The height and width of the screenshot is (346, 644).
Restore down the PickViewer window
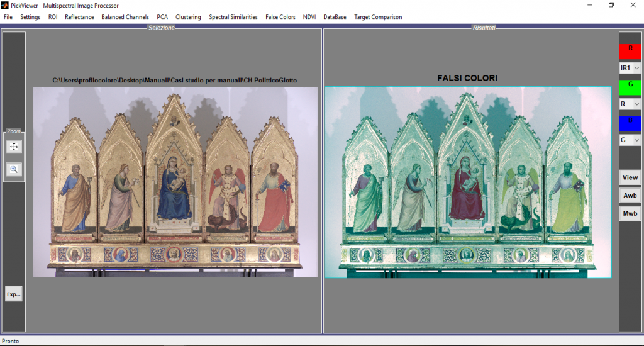click(611, 5)
